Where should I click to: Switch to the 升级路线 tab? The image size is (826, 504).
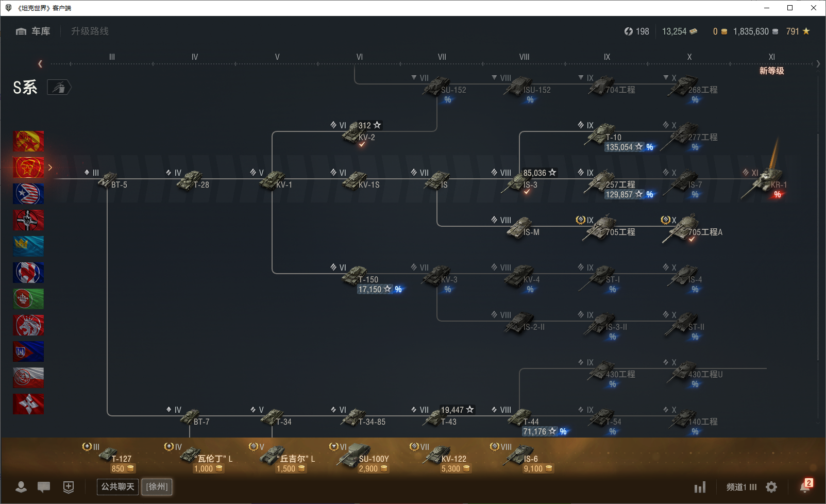[90, 31]
